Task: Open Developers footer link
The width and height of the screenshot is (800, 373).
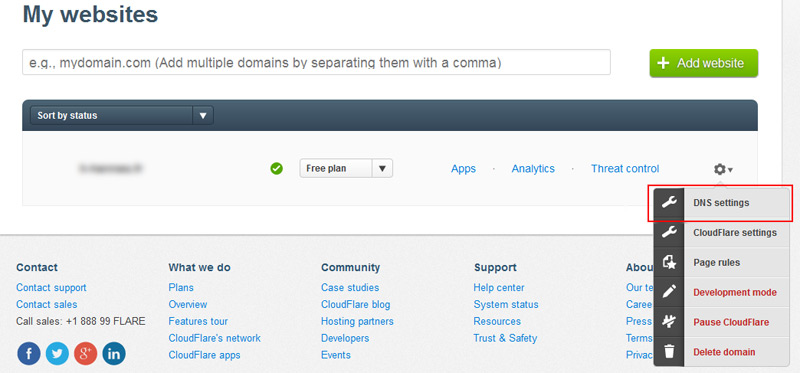Action: (345, 338)
